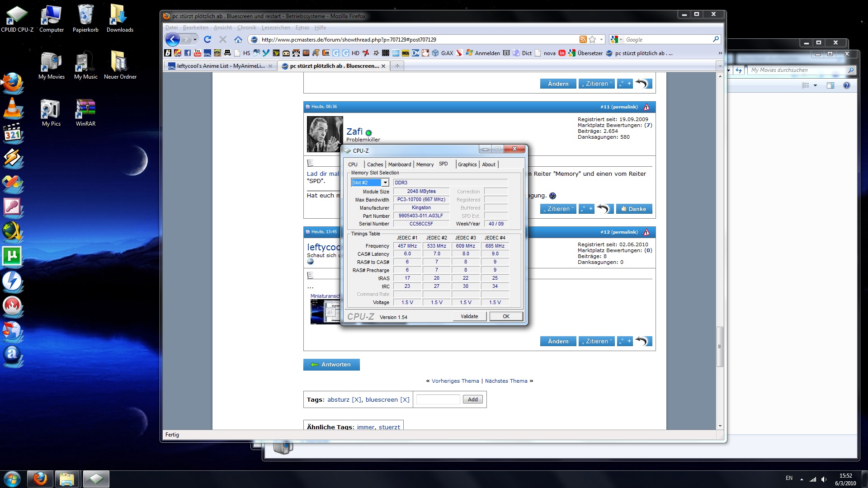Viewport: 868px width, 488px height.
Task: Go back with the Firefox back arrow
Action: click(x=172, y=39)
